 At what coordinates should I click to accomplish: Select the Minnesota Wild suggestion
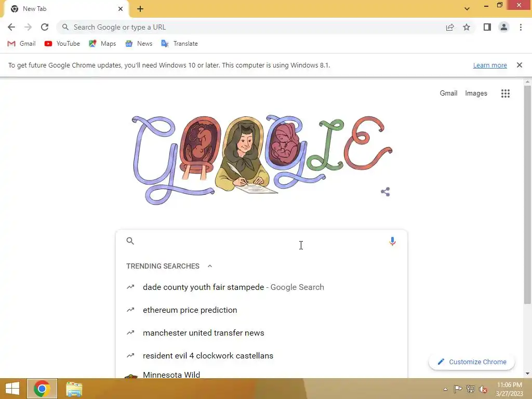tap(261, 373)
